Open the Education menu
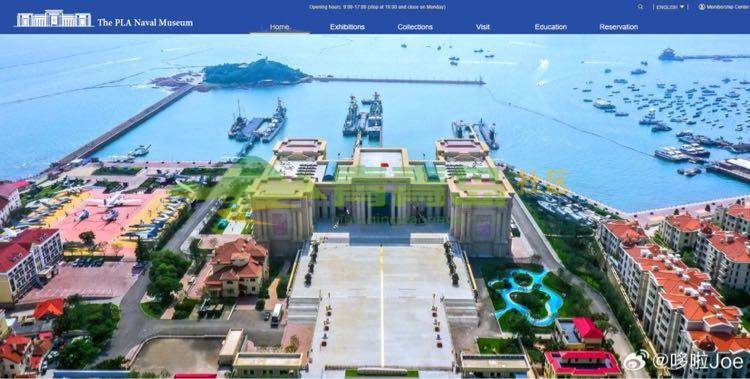The height and width of the screenshot is (379, 750). pyautogui.click(x=551, y=27)
